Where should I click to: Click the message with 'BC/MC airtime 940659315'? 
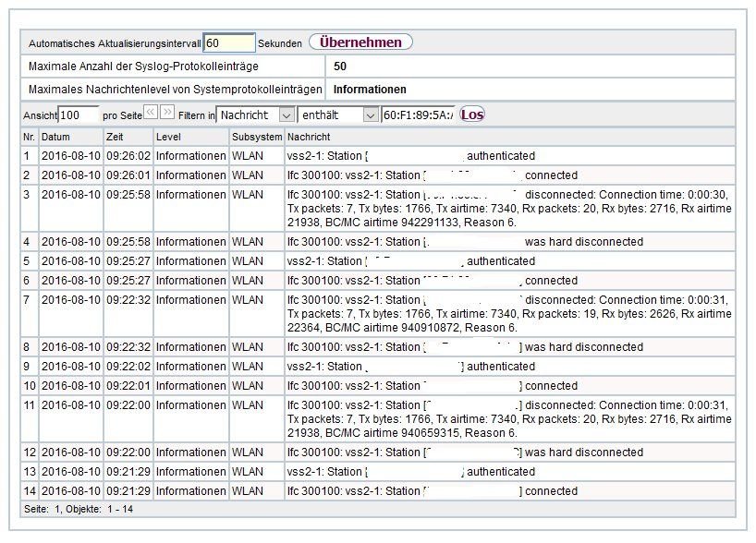point(510,419)
